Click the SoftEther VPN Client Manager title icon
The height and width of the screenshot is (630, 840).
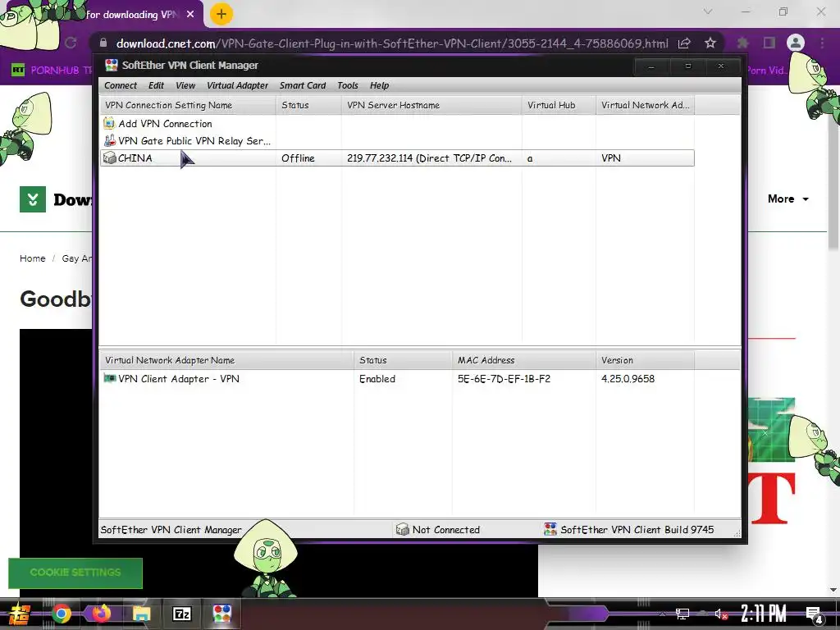coord(112,66)
